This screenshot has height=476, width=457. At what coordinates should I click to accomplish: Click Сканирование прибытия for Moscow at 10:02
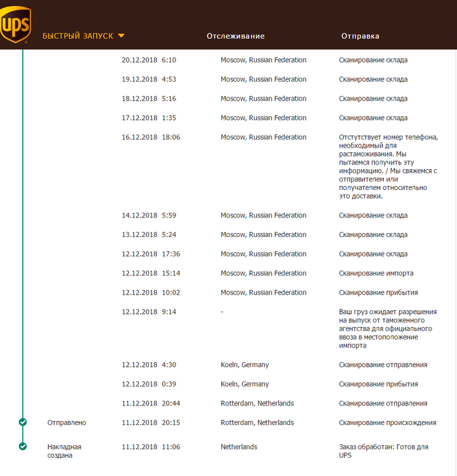[378, 293]
